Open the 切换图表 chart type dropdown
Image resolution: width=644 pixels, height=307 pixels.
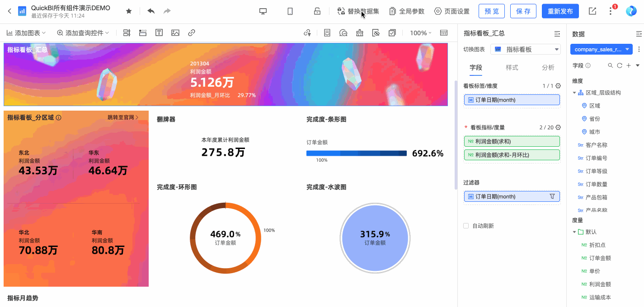click(526, 49)
